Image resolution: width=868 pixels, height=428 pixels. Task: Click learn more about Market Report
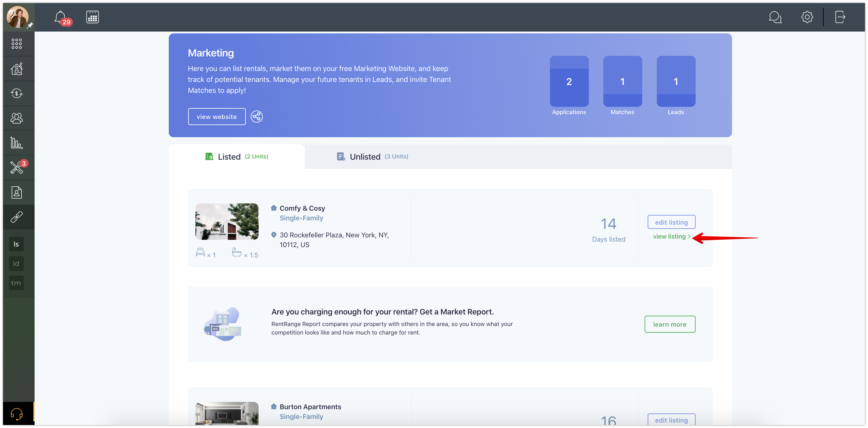[x=670, y=324]
